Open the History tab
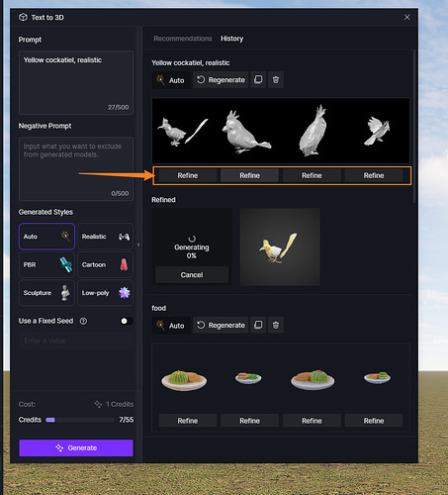This screenshot has width=448, height=495. click(x=231, y=39)
